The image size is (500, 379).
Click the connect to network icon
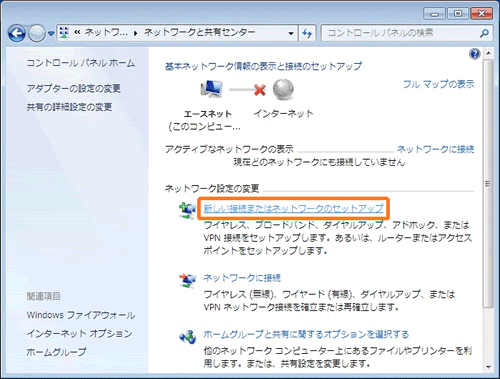(x=187, y=280)
